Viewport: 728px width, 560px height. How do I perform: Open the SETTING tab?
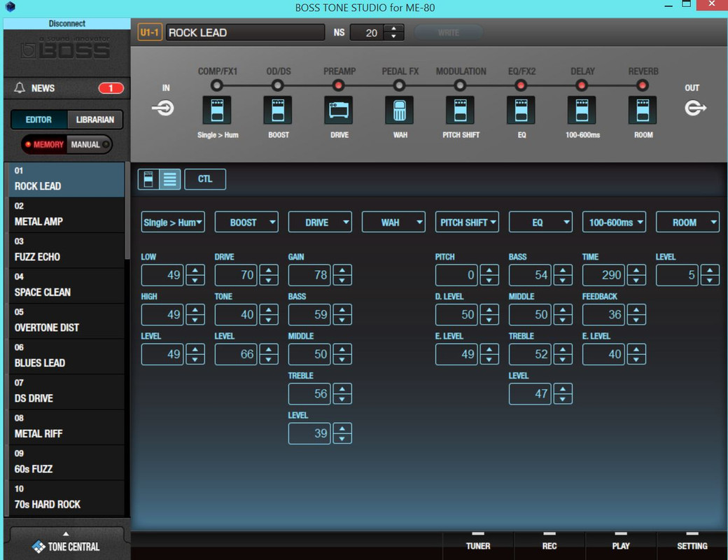(692, 545)
